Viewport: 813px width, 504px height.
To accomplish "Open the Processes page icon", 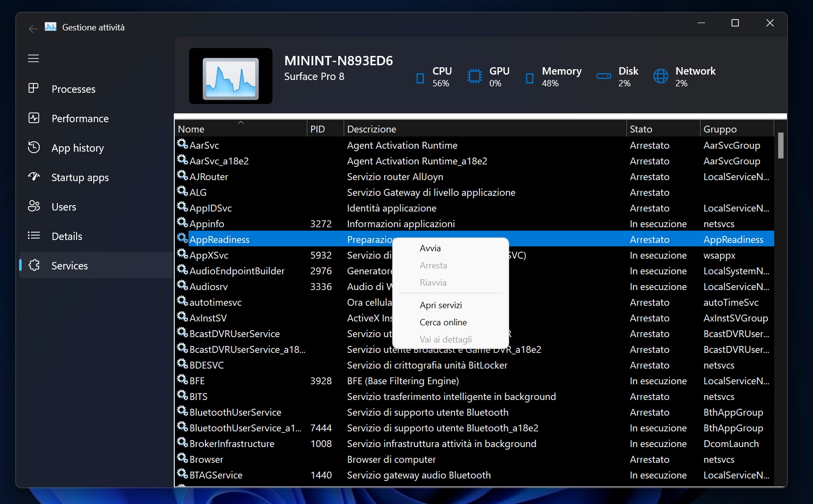I will point(33,88).
